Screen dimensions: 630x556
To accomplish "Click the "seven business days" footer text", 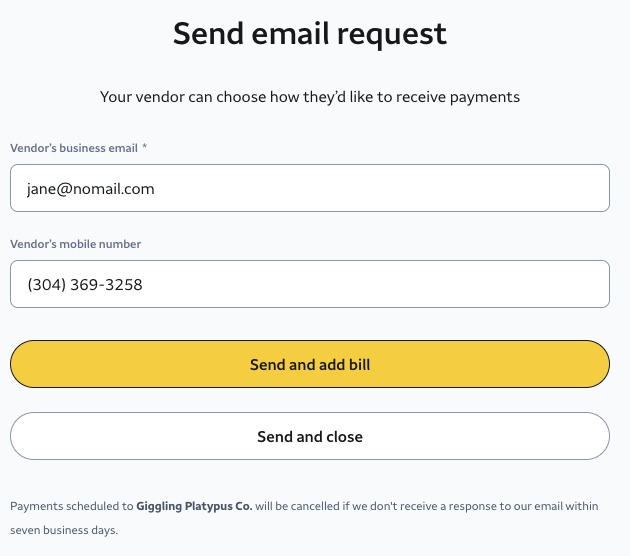I will 64,530.
